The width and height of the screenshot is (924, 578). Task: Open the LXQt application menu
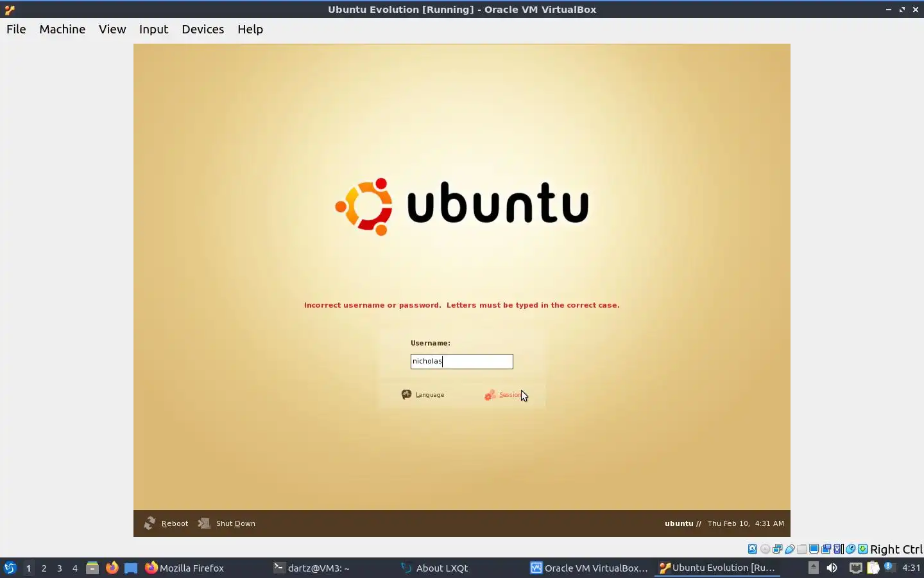(x=10, y=568)
